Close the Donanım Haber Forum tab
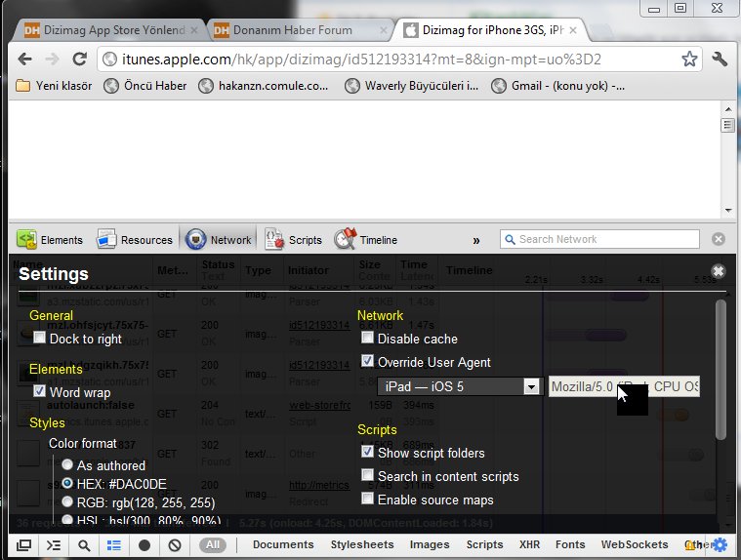This screenshot has width=741, height=560. [384, 30]
